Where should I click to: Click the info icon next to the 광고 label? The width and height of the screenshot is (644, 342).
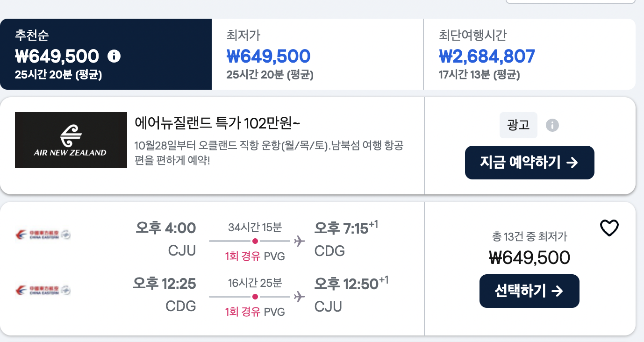[x=552, y=125]
